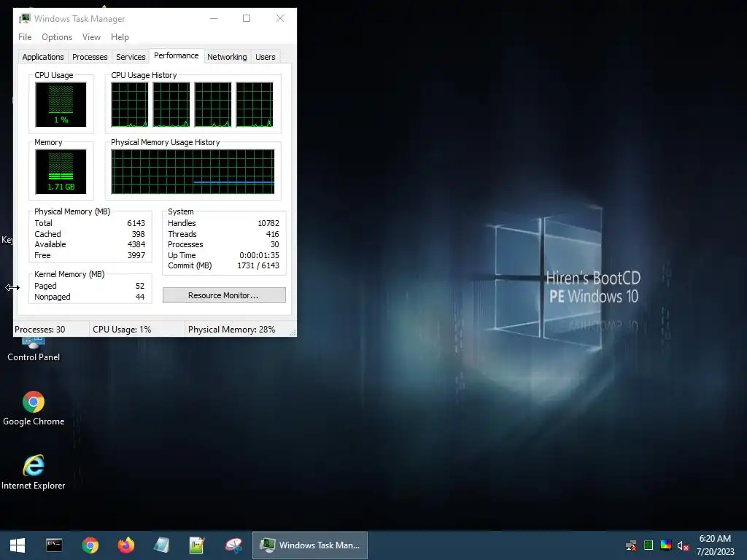Open Resource Monitor
The width and height of the screenshot is (747, 560).
[224, 295]
